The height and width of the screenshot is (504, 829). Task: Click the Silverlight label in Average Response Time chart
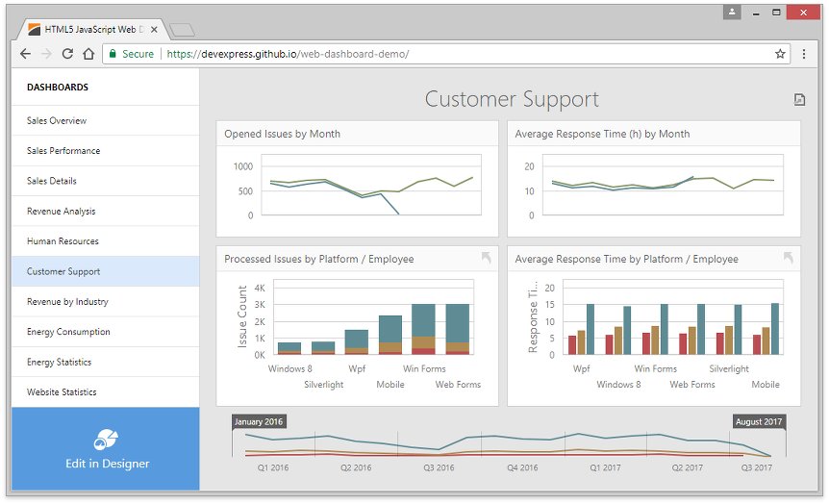(x=729, y=368)
